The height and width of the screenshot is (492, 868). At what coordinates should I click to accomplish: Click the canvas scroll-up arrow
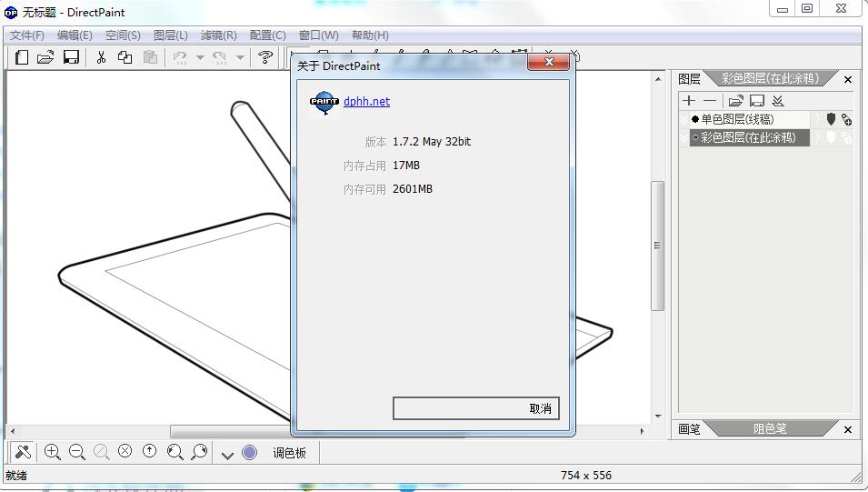[x=658, y=79]
